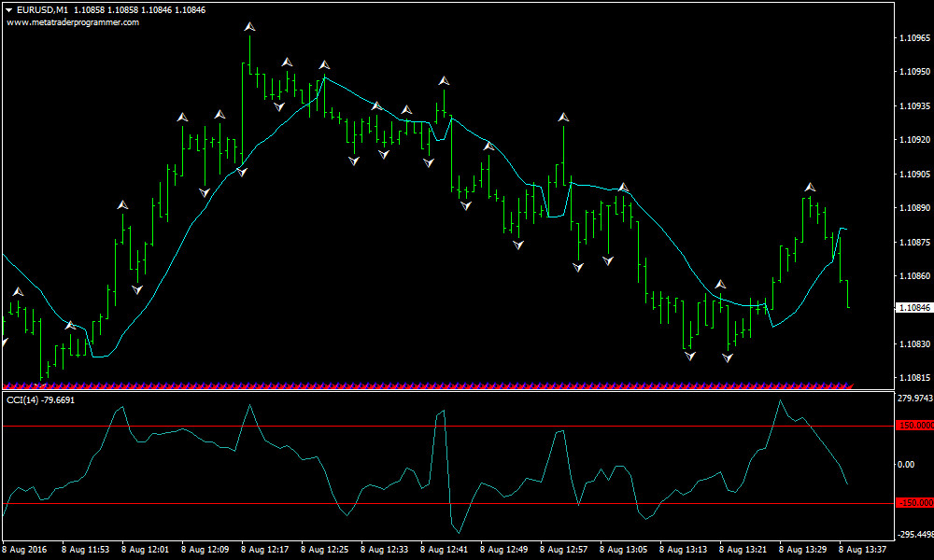The height and width of the screenshot is (560, 934).
Task: Click the up-arrow icon near 8 Aug 12:57 peak
Action: (562, 116)
